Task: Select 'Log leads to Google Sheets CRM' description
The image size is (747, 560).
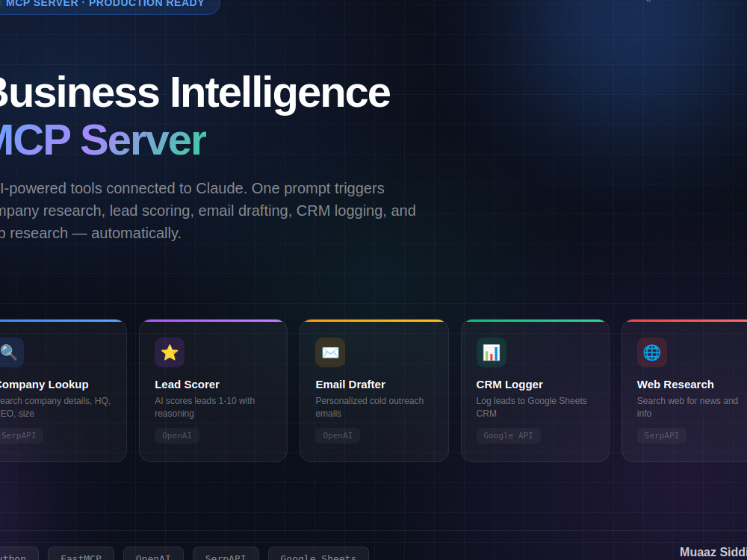Action: coord(532,407)
